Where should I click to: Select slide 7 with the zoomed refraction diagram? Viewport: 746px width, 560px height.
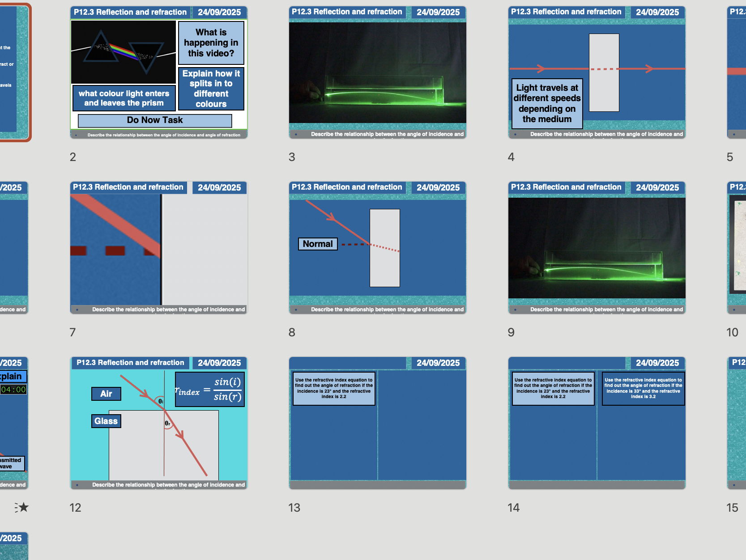(158, 247)
